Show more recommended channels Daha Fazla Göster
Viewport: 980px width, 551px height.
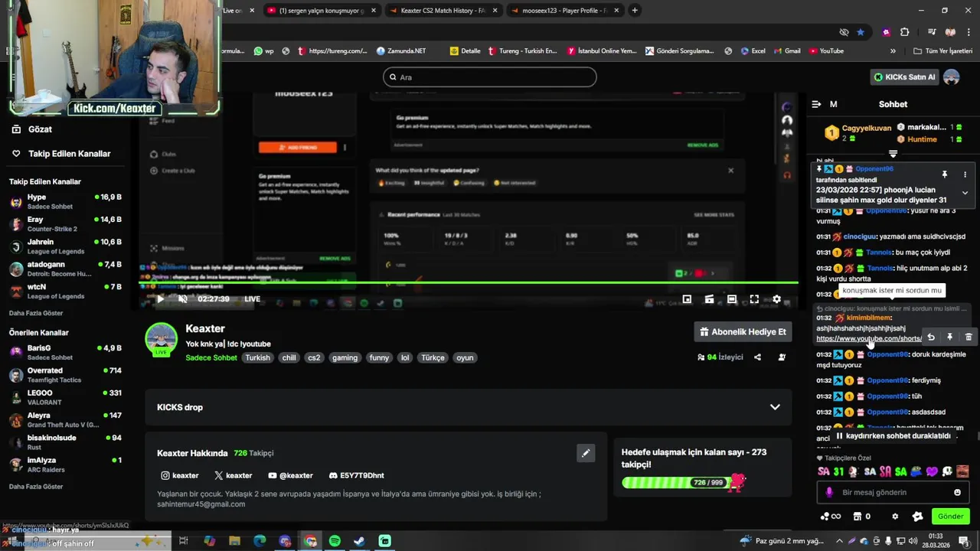pos(36,487)
